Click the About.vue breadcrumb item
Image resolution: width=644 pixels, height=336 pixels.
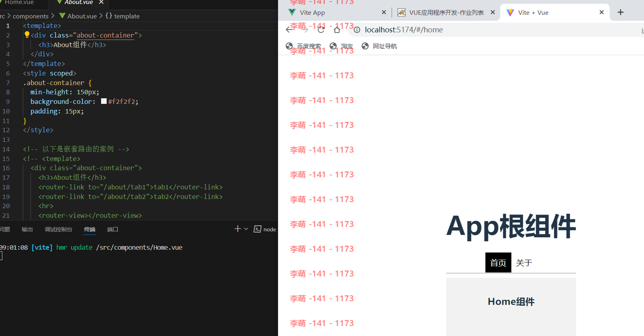(82, 16)
